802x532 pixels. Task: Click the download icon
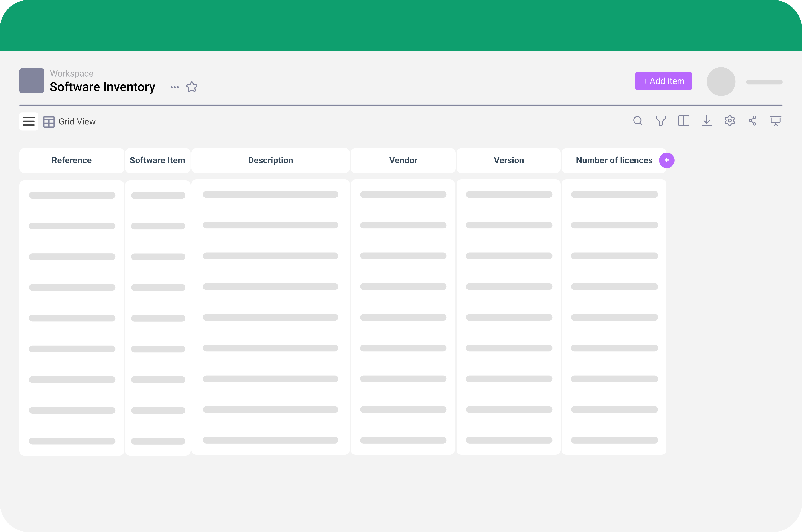706,121
